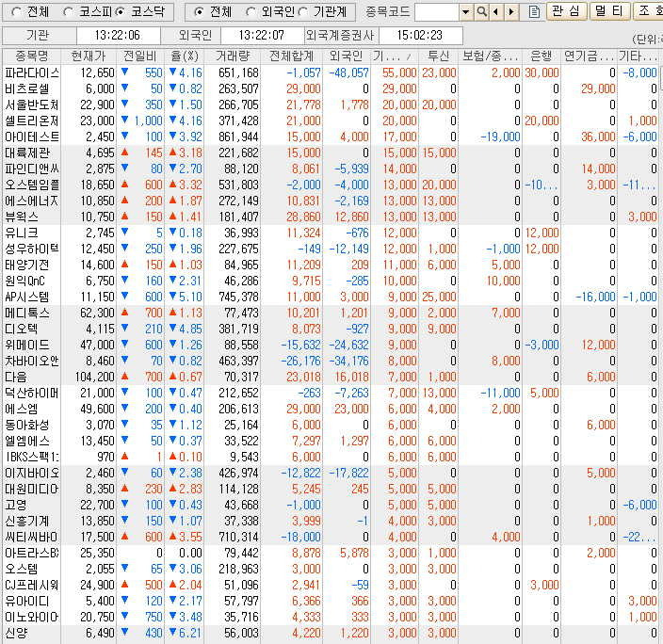
Task: Select the 에스엠 stock name
Action: (22, 409)
